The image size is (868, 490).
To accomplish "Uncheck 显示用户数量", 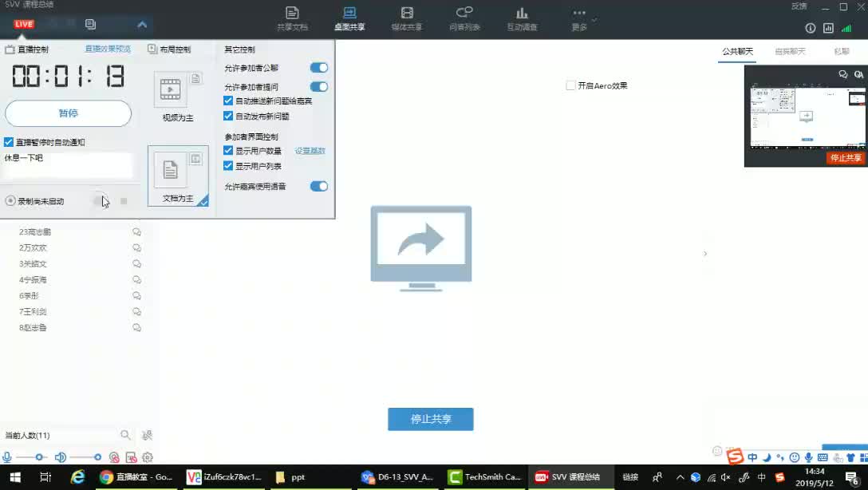I will click(x=228, y=151).
